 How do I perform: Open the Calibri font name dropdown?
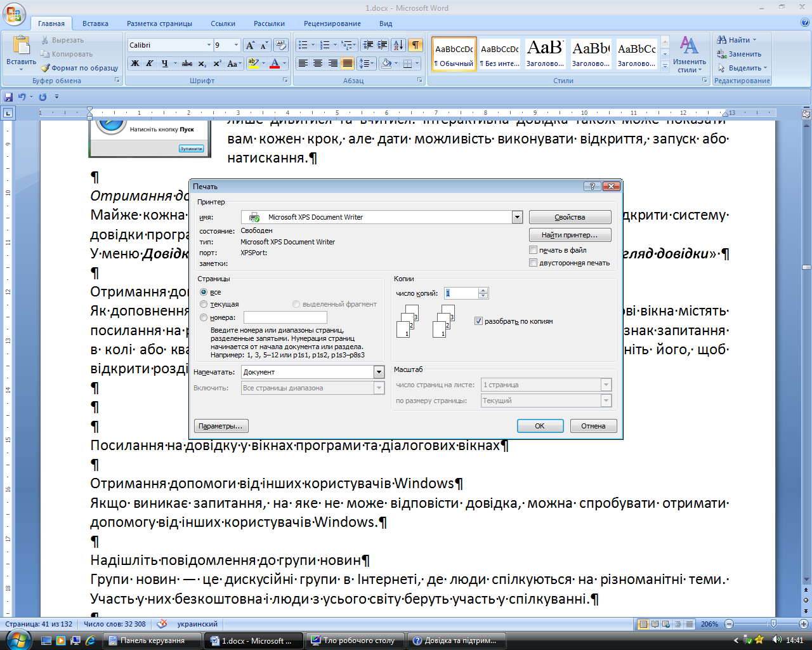pyautogui.click(x=209, y=45)
